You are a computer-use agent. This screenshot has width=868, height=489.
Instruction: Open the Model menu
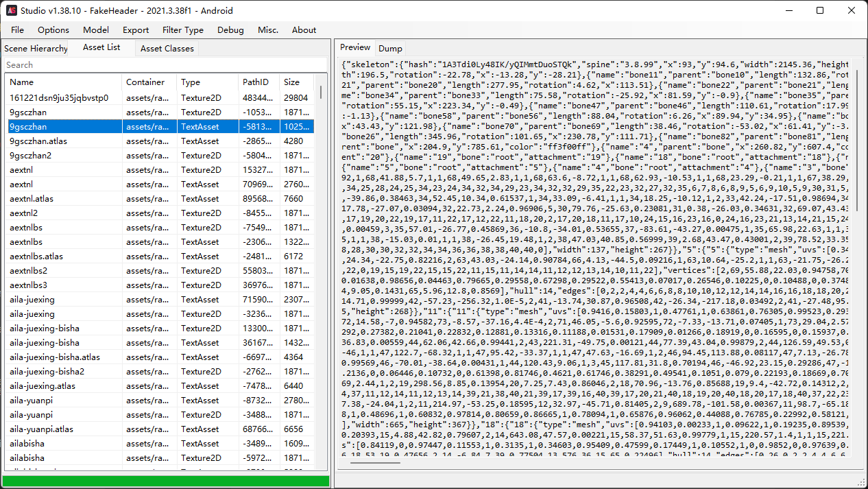96,29
